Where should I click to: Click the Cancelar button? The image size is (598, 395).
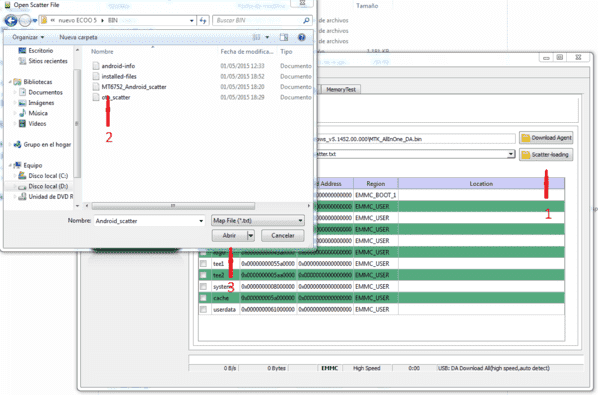pos(283,236)
